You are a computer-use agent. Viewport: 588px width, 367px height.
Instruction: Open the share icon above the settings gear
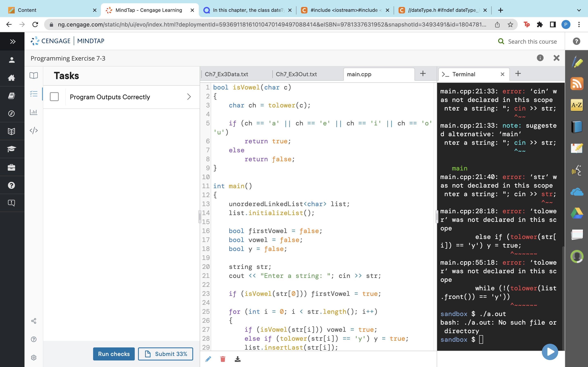34,321
